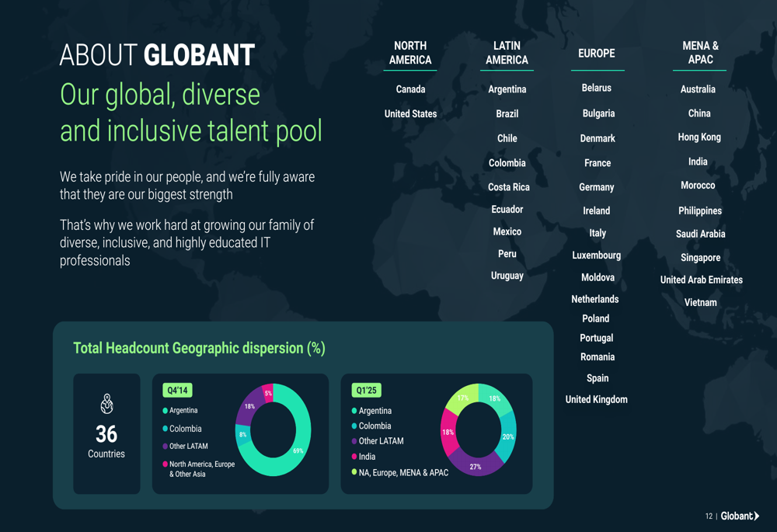This screenshot has height=532, width=777.
Task: Click Costa Rica in the country list
Action: 508,186
